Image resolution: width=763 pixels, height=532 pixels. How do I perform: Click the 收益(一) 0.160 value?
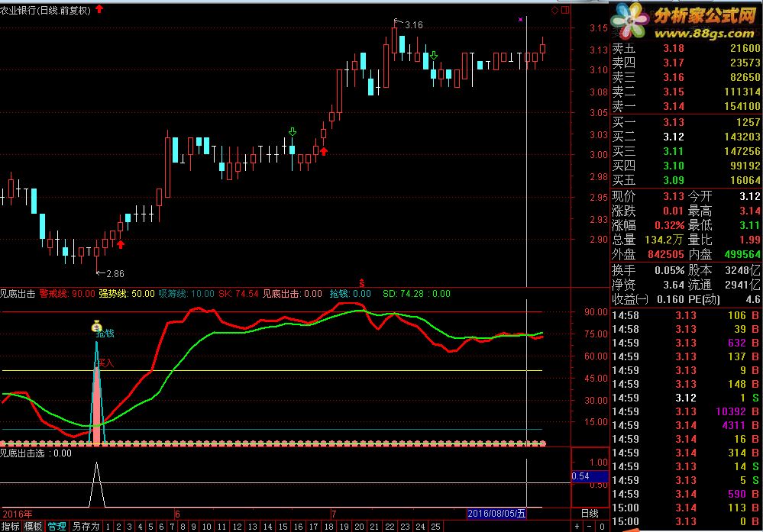[671, 299]
